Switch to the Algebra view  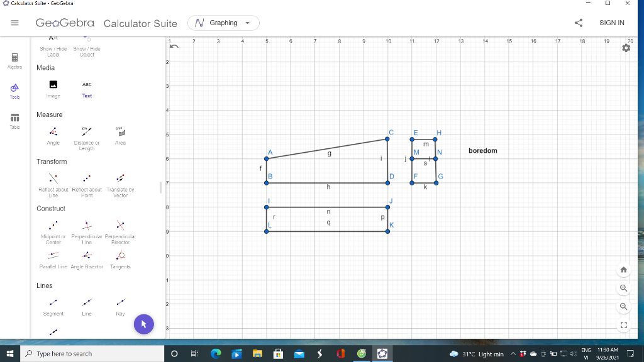coord(15,61)
